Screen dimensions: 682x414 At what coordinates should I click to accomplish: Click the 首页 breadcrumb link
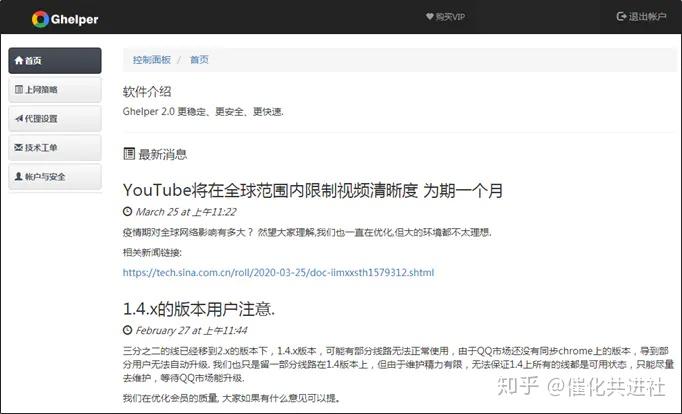pyautogui.click(x=199, y=60)
